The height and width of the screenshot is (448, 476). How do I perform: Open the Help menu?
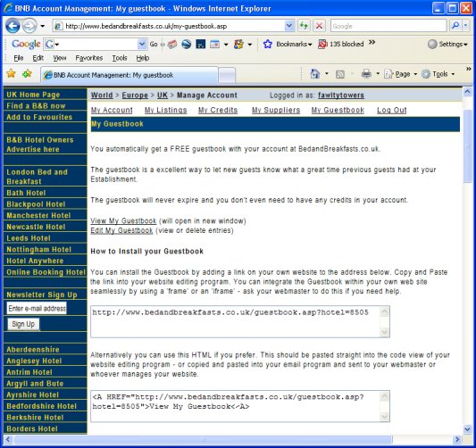142,58
